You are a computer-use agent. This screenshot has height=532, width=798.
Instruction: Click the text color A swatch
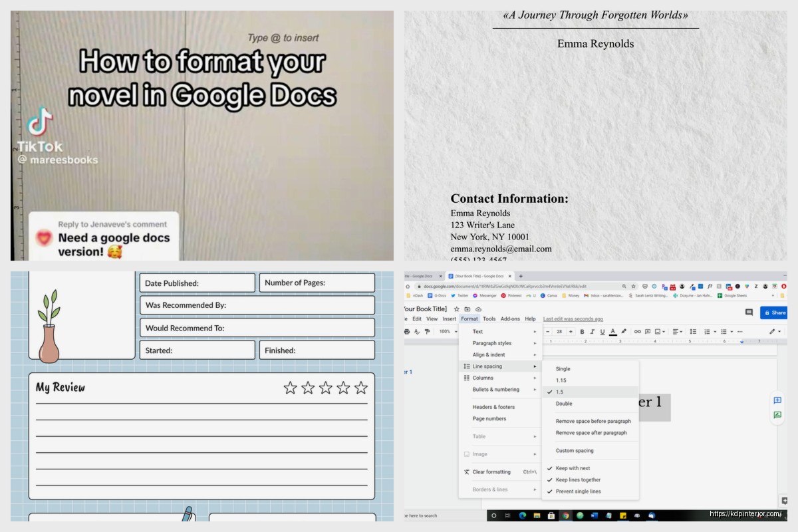pos(612,331)
